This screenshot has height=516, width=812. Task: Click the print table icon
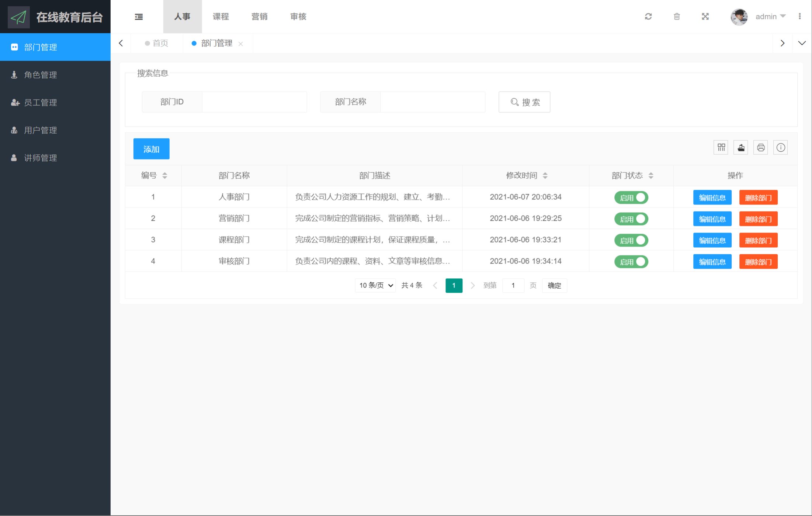coord(761,148)
